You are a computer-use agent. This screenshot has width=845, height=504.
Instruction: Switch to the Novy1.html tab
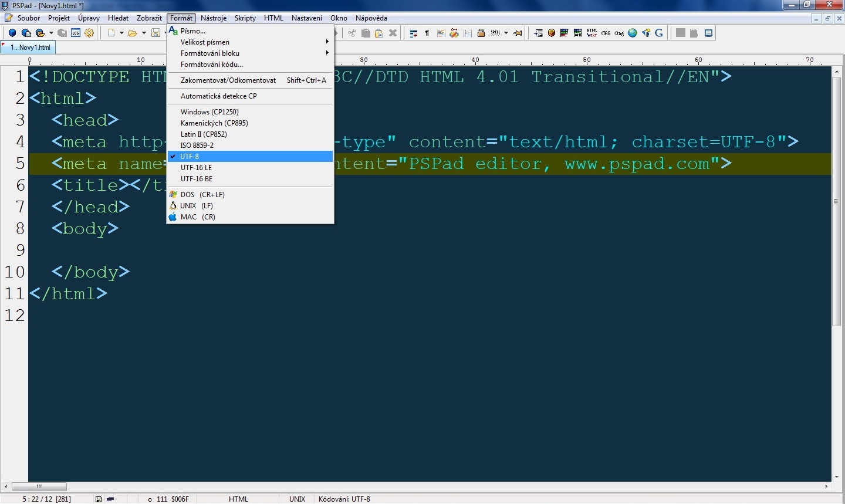click(x=31, y=48)
